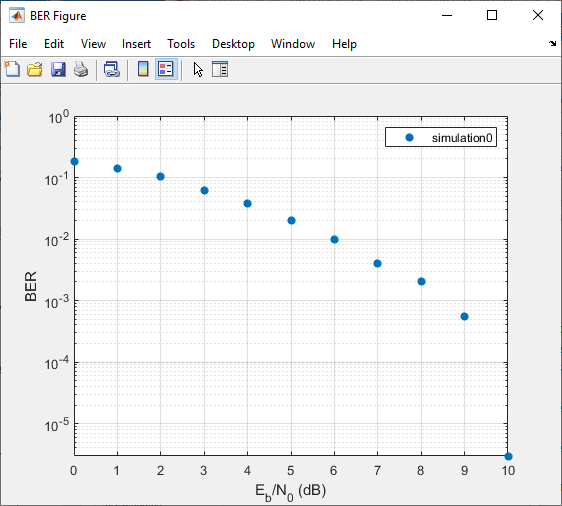Click the data point at 5 dB
This screenshot has height=506, width=562.
click(x=291, y=220)
